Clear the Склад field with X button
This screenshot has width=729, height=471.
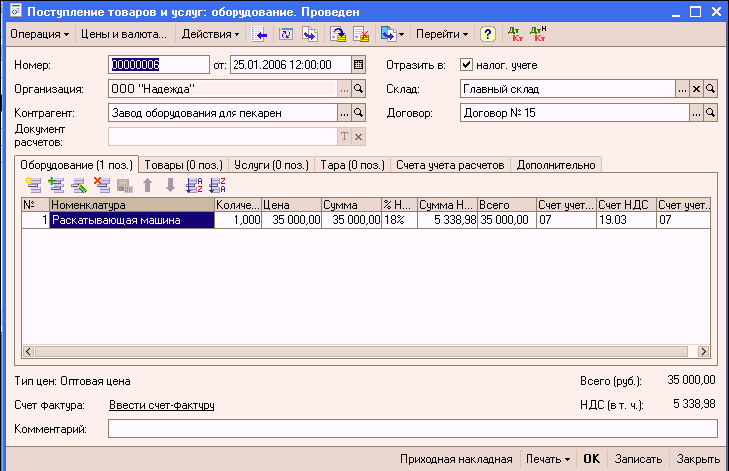tap(696, 89)
